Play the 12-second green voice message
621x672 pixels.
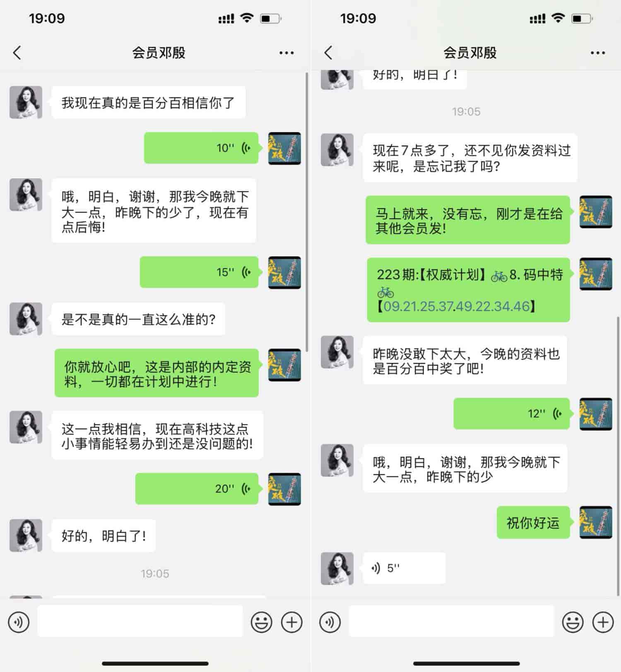[x=512, y=414]
